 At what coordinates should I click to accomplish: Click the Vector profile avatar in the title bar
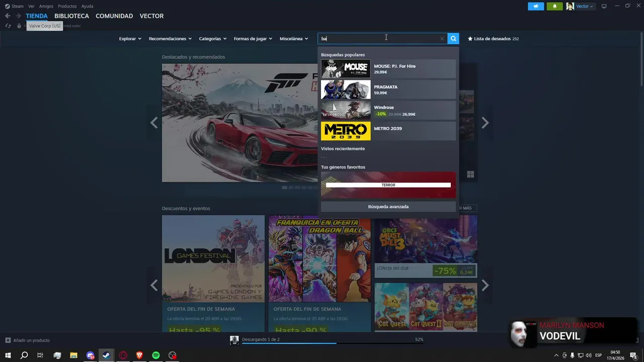pyautogui.click(x=570, y=6)
